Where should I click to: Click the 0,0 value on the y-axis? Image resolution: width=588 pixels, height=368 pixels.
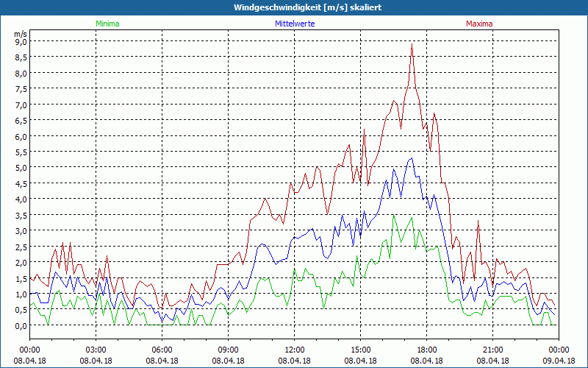21,325
